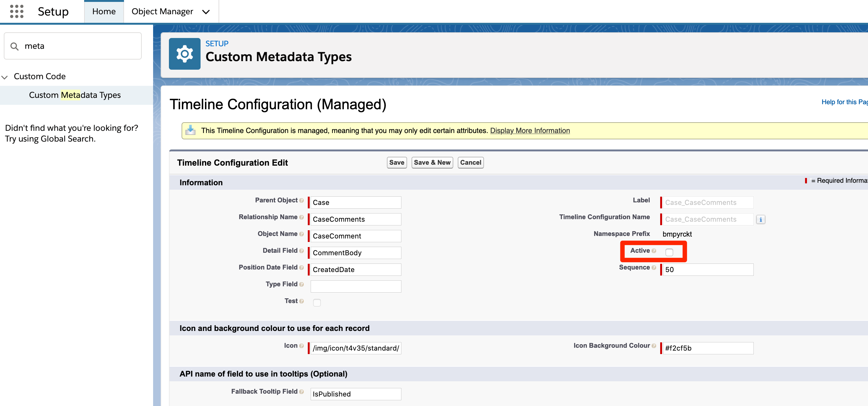Click the Cancel button
This screenshot has height=406, width=868.
click(x=470, y=162)
